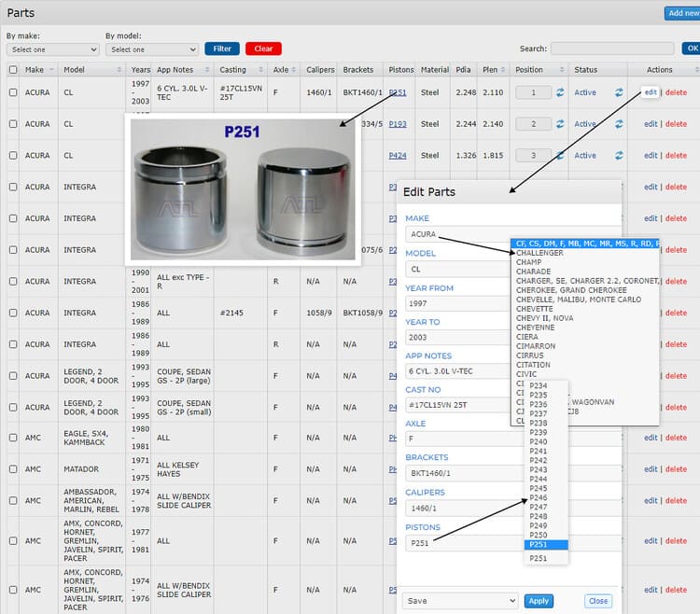
Task: Open the Save action dropdown in Edit Parts
Action: pyautogui.click(x=460, y=601)
